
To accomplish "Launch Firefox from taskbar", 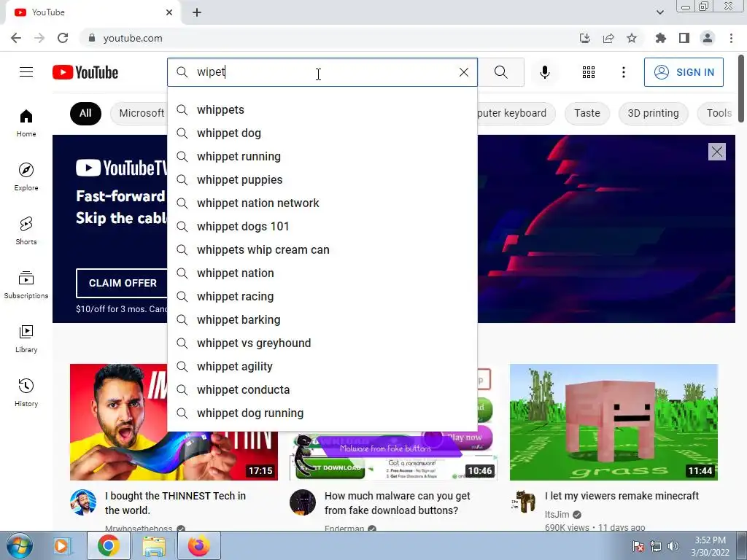I will click(198, 545).
